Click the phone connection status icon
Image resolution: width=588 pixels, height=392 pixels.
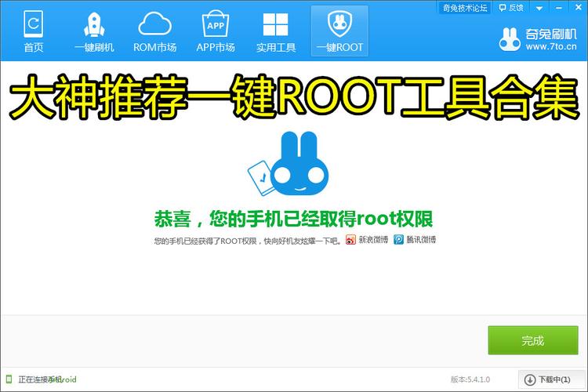pos(9,379)
